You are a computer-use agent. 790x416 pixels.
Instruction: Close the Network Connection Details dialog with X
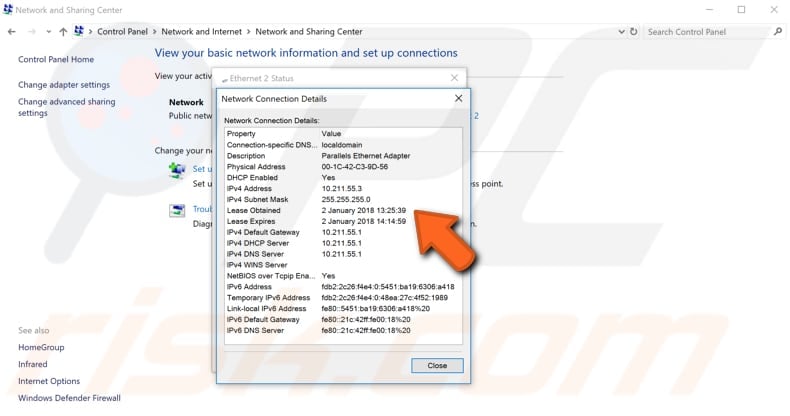tap(458, 99)
